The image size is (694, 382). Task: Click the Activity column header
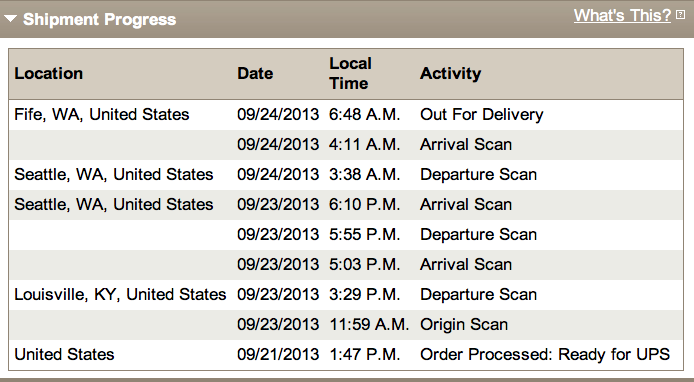click(x=451, y=73)
